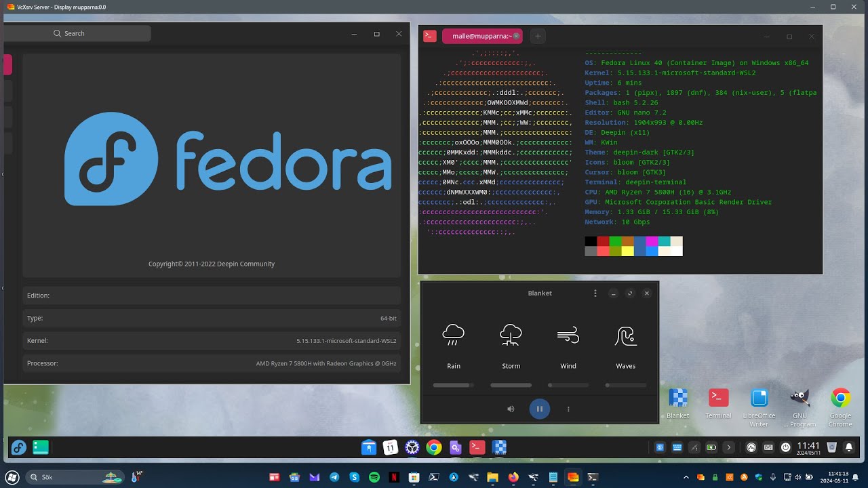Image resolution: width=868 pixels, height=488 pixels.
Task: Open Blanket's main menu in header bar
Action: (595, 293)
